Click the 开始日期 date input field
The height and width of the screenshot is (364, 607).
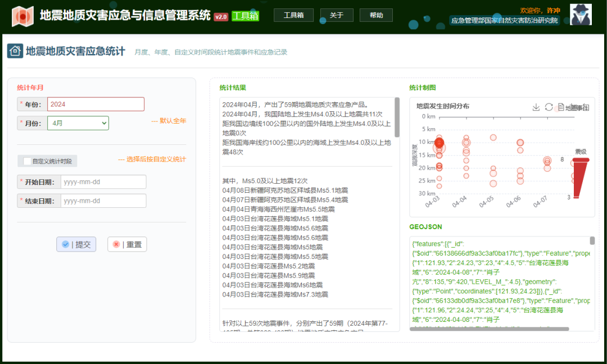pyautogui.click(x=103, y=181)
